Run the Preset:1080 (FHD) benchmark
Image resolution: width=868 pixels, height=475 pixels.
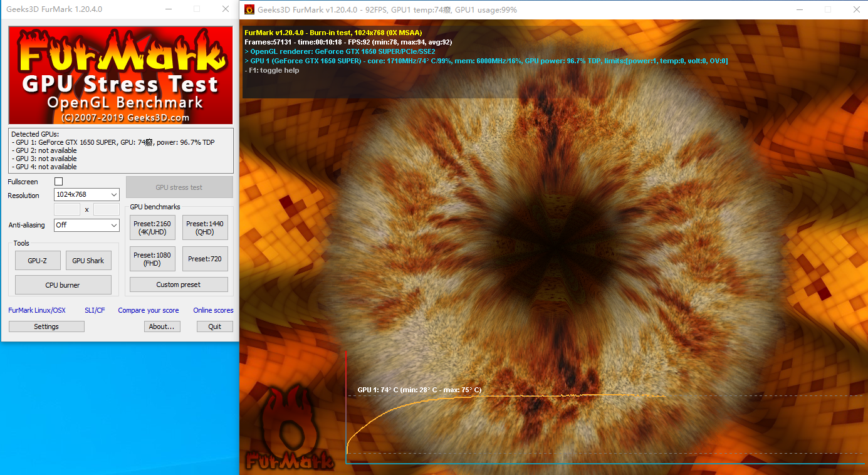coord(152,259)
